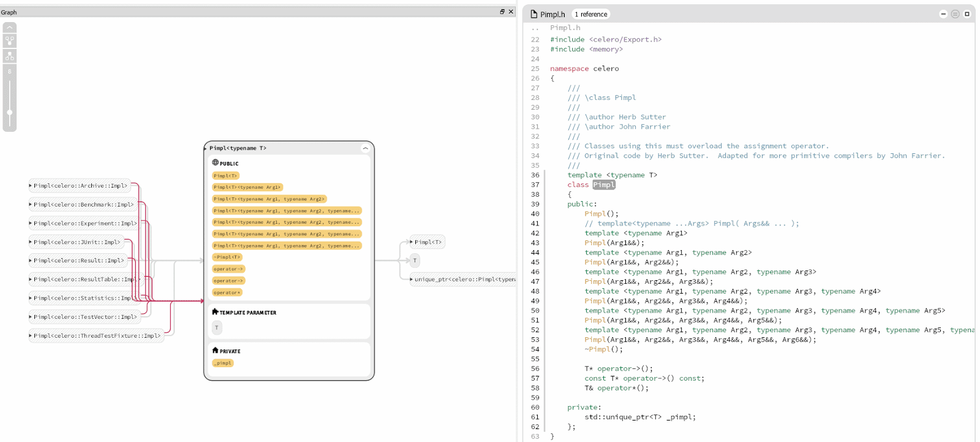Open the Pimpl.h file title
980x442 pixels.
[x=552, y=14]
